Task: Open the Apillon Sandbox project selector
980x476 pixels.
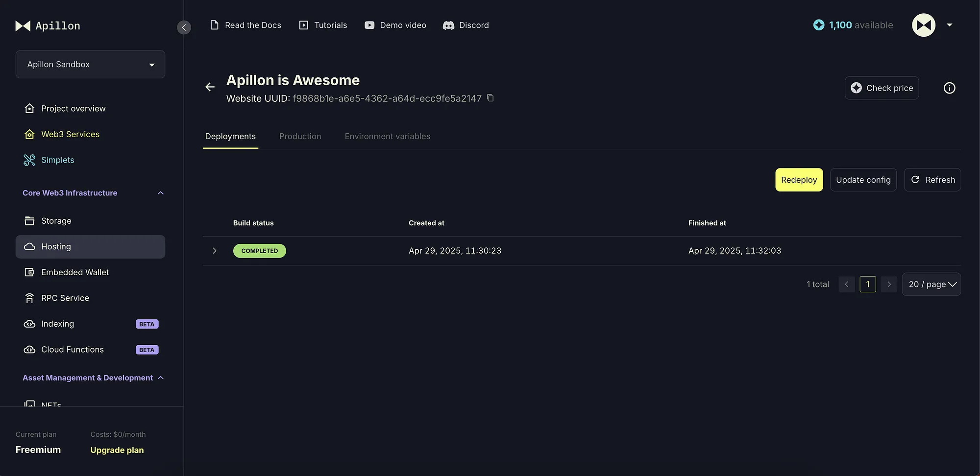Action: 90,64
